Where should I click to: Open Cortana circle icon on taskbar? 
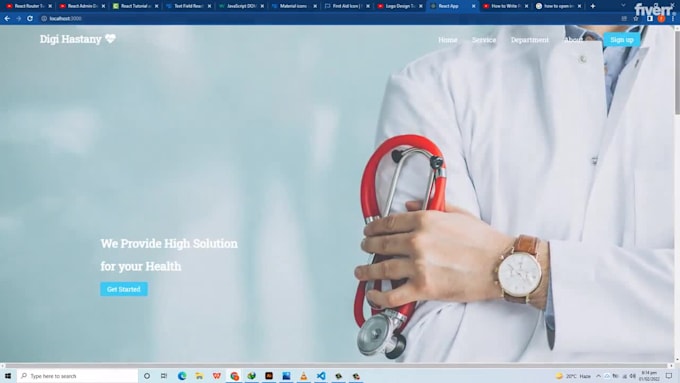pyautogui.click(x=147, y=376)
